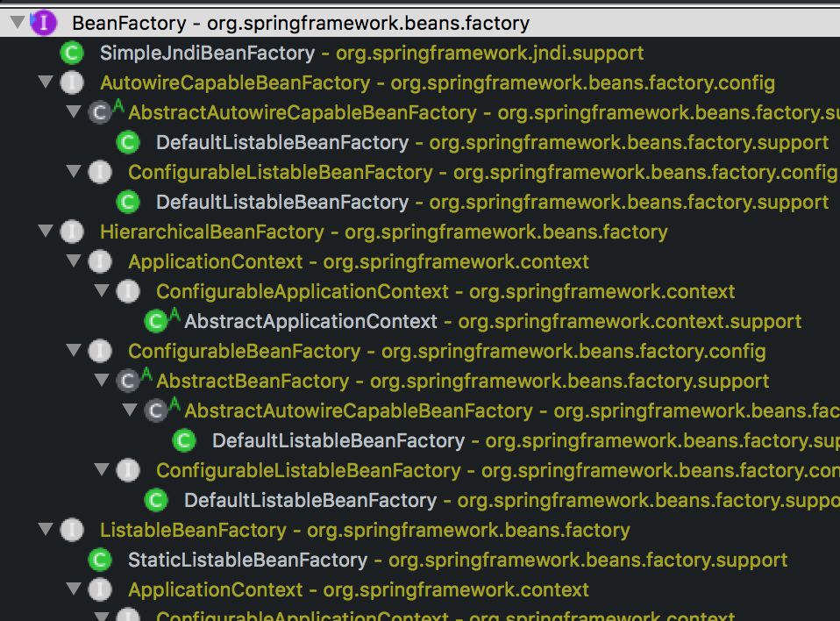Select the HierarchicalBeanFactory interface name
Viewport: 840px width, 621px height.
pyautogui.click(x=211, y=232)
